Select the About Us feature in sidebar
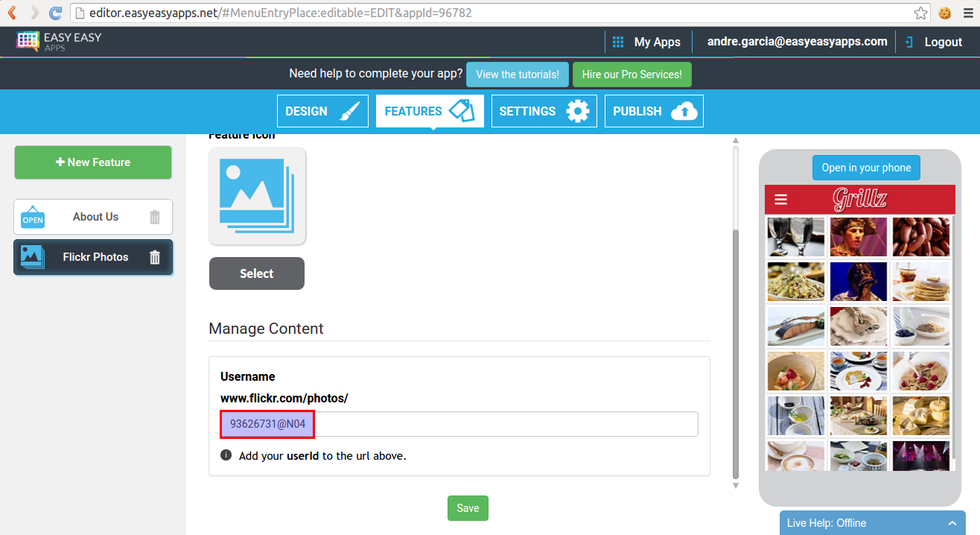Viewport: 980px width, 535px height. pos(95,217)
